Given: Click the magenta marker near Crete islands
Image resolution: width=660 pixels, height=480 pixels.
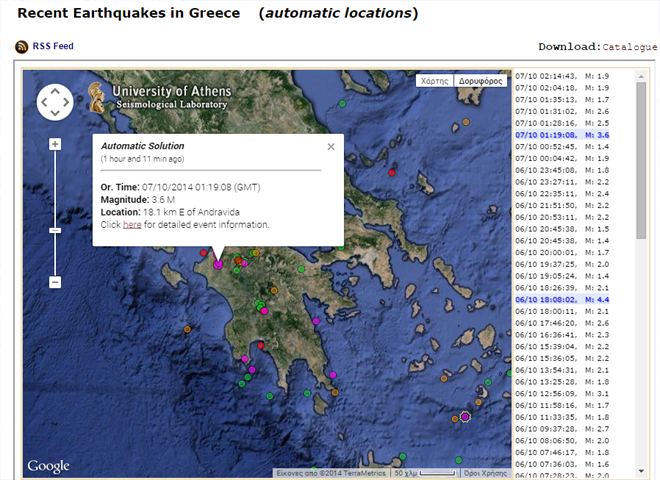Looking at the screenshot, I should [465, 416].
